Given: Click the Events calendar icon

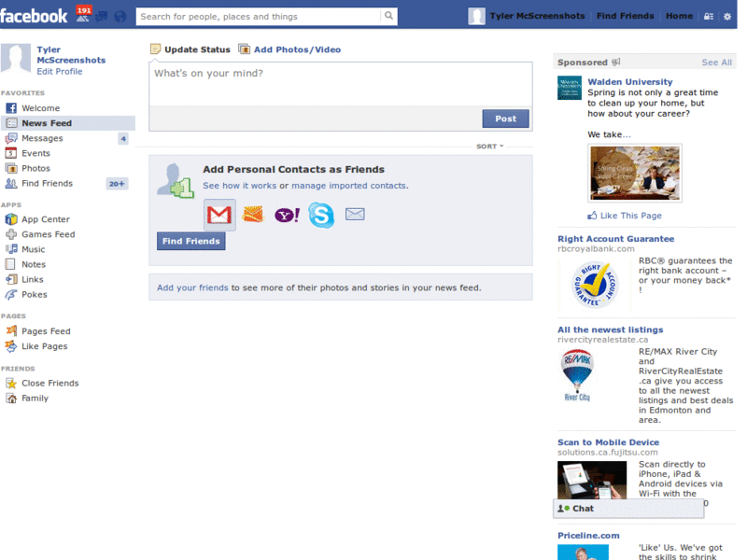Looking at the screenshot, I should [x=11, y=153].
